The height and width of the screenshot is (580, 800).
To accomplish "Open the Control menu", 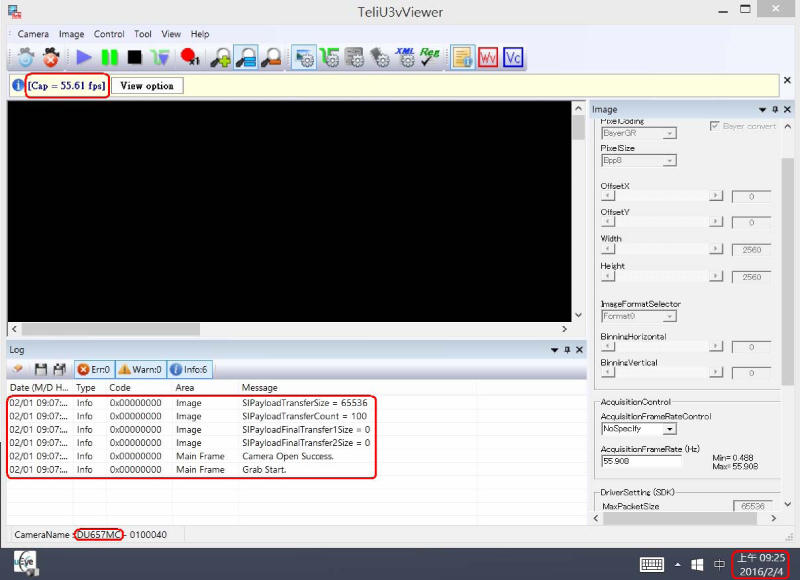I will point(109,34).
